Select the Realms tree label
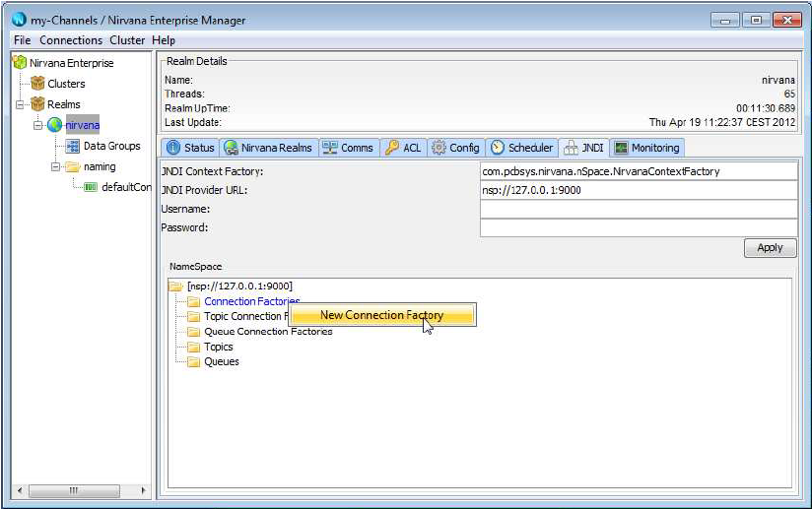The width and height of the screenshot is (812, 509). pyautogui.click(x=64, y=104)
